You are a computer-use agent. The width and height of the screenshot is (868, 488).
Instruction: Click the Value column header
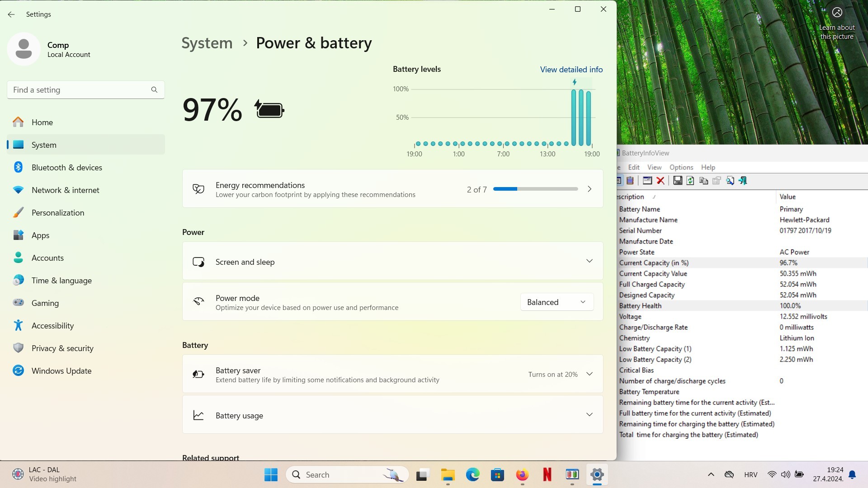[x=788, y=197]
